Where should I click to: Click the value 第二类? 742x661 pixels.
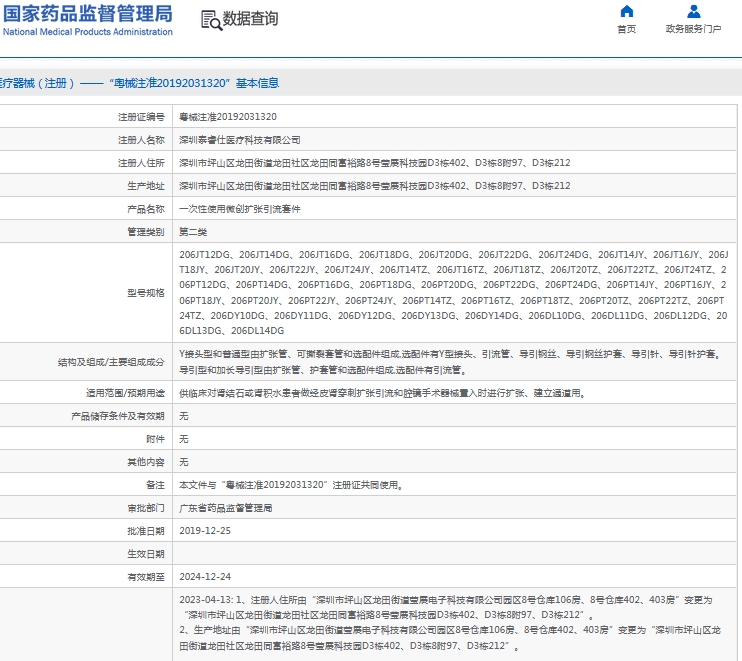(x=193, y=232)
